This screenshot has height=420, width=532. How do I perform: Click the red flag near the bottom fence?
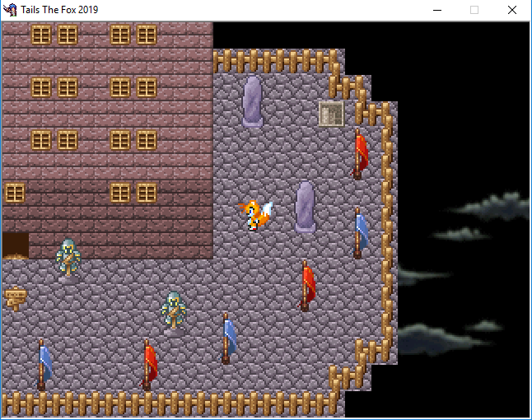(149, 365)
